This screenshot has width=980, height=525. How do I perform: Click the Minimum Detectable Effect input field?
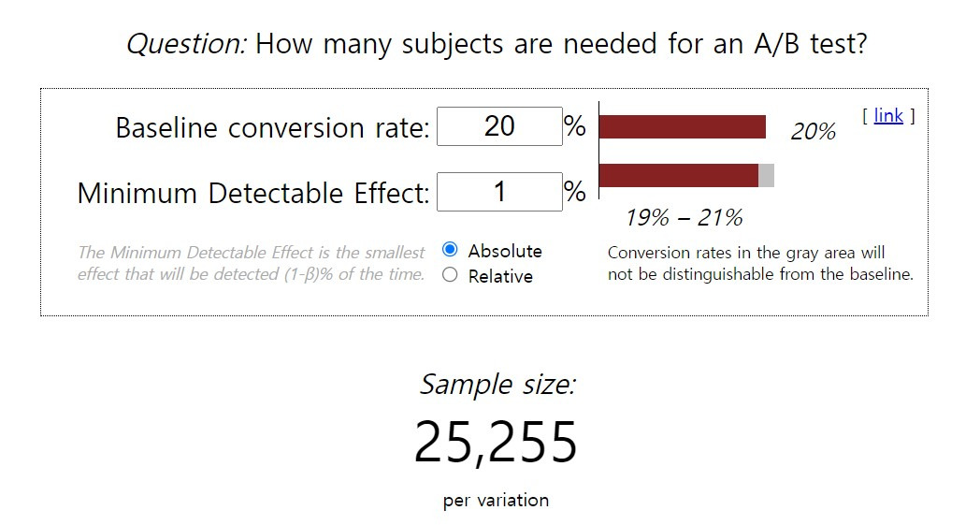(x=499, y=192)
